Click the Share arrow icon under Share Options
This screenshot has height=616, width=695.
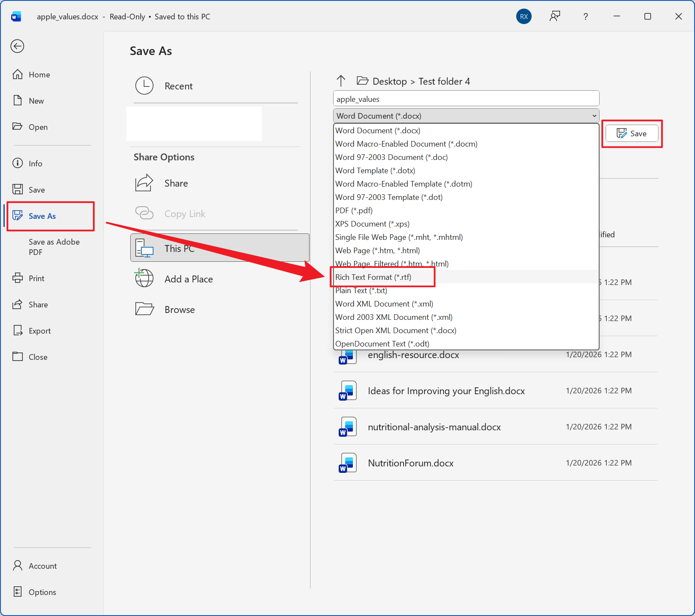click(x=144, y=183)
